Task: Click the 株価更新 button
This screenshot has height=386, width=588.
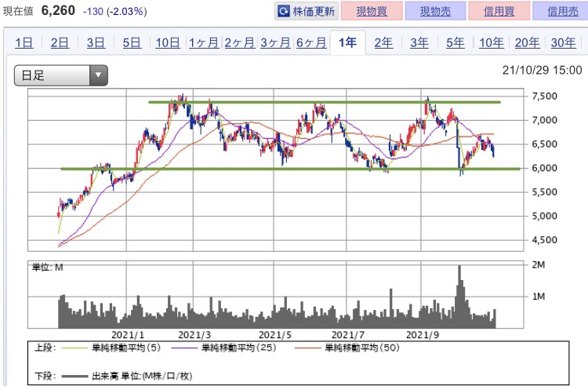Action: 307,11
